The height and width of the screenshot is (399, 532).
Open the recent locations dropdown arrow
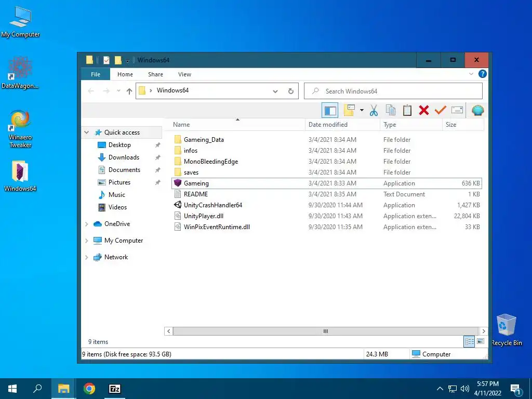pos(118,91)
